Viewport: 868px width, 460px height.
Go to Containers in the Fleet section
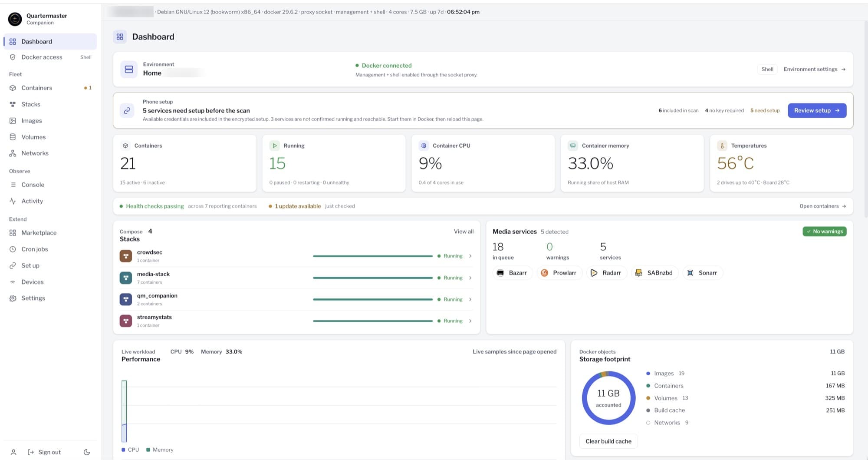pos(50,88)
